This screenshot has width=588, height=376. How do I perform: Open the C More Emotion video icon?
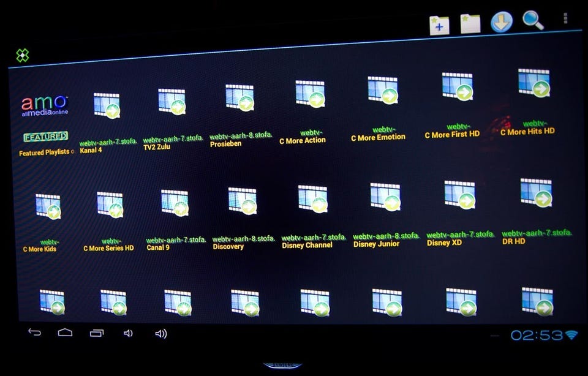(x=383, y=90)
